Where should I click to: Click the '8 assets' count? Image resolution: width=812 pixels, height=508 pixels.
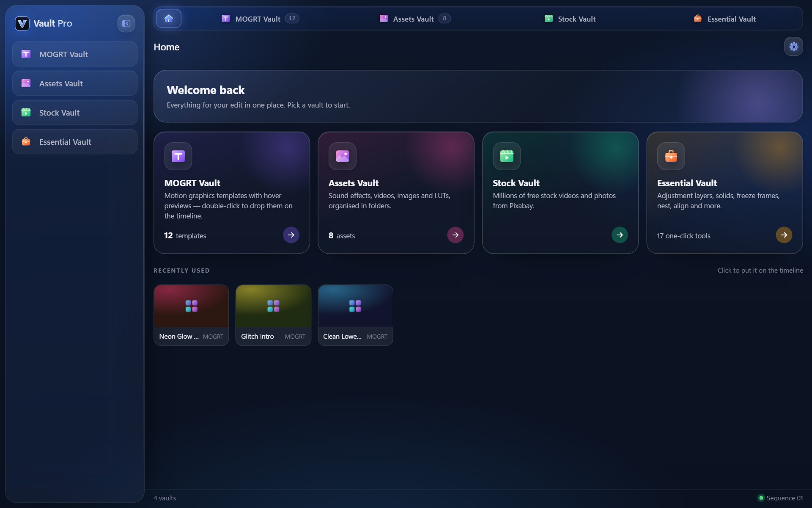click(x=342, y=236)
